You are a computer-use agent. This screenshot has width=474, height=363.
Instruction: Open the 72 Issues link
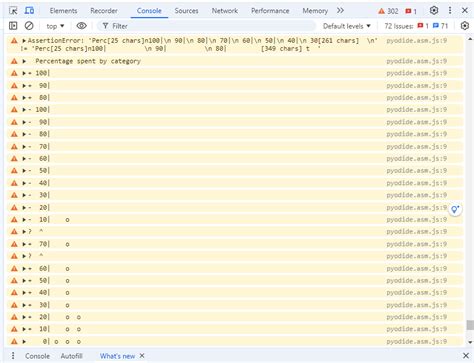399,26
